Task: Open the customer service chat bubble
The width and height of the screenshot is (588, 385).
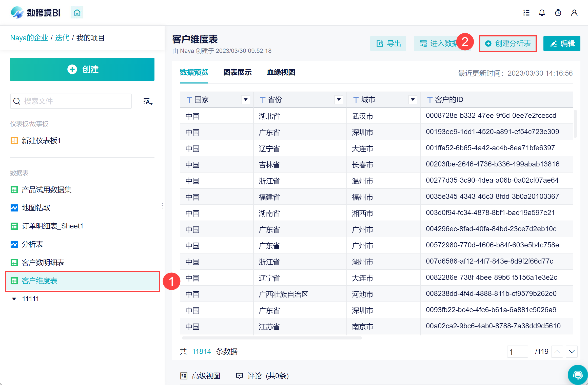Action: [x=578, y=375]
